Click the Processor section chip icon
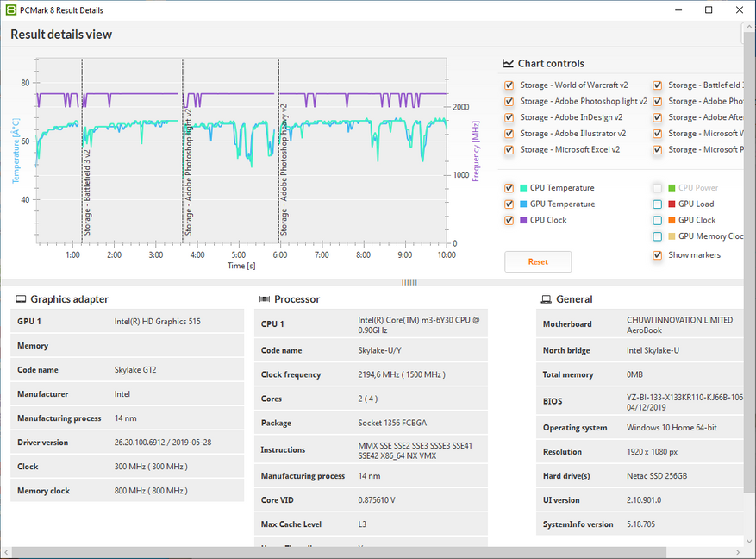 tap(263, 299)
